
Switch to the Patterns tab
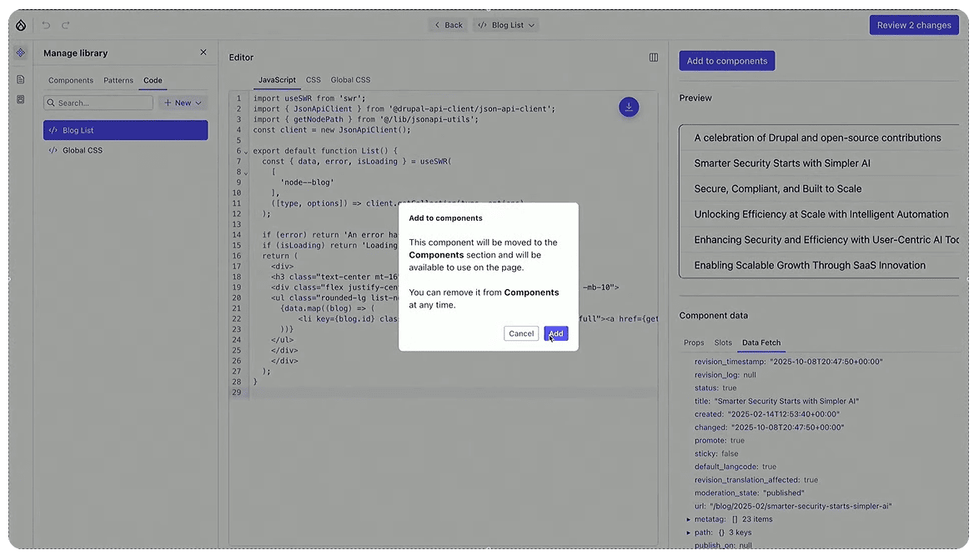(x=118, y=80)
